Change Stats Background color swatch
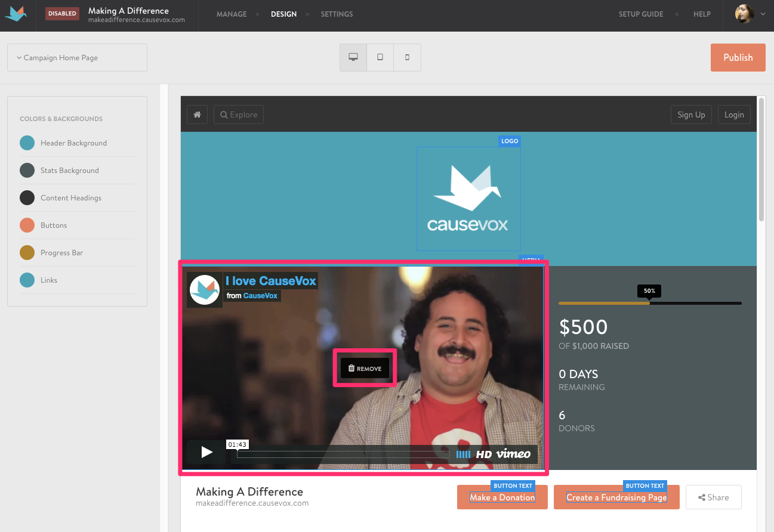This screenshot has width=774, height=532. tap(27, 171)
